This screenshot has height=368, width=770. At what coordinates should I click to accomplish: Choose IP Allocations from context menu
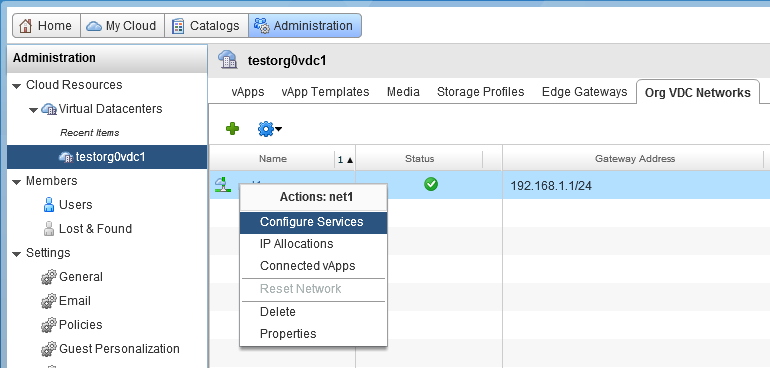pyautogui.click(x=313, y=244)
